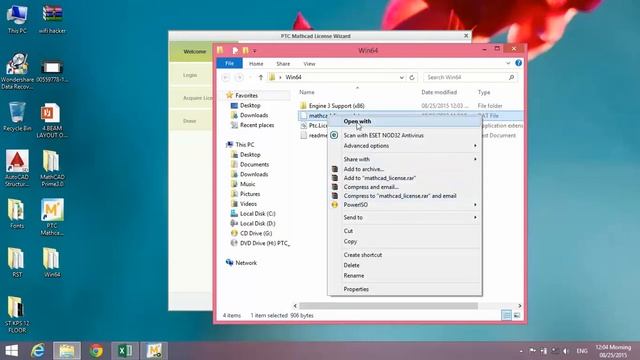Open the Windows Start button

pyautogui.click(x=11, y=351)
